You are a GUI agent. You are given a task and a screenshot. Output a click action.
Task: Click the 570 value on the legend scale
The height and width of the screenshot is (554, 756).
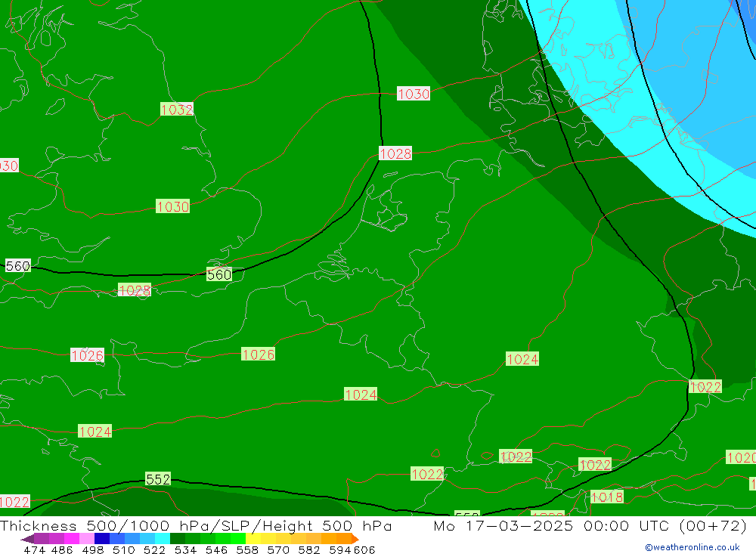point(278,550)
